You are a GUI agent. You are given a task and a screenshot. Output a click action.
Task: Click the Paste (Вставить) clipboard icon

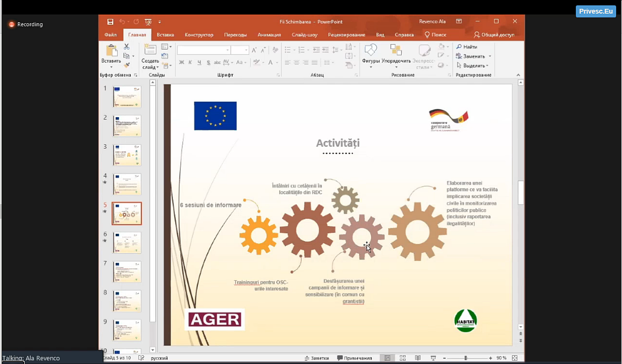tap(111, 51)
